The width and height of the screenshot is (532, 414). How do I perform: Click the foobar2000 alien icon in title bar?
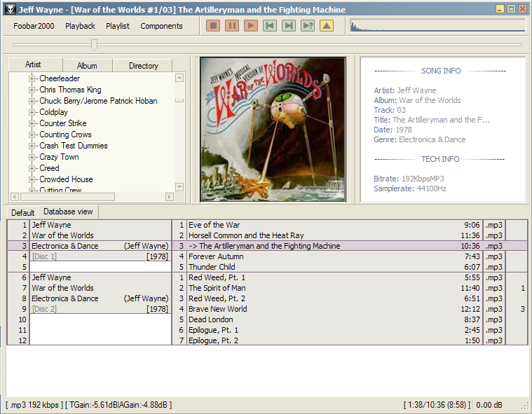(9, 9)
